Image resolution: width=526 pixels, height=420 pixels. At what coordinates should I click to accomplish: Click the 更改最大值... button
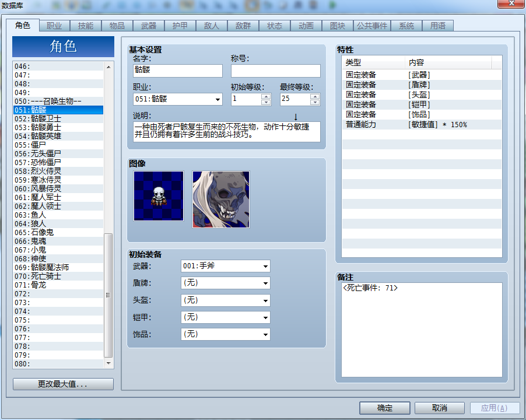(x=63, y=384)
